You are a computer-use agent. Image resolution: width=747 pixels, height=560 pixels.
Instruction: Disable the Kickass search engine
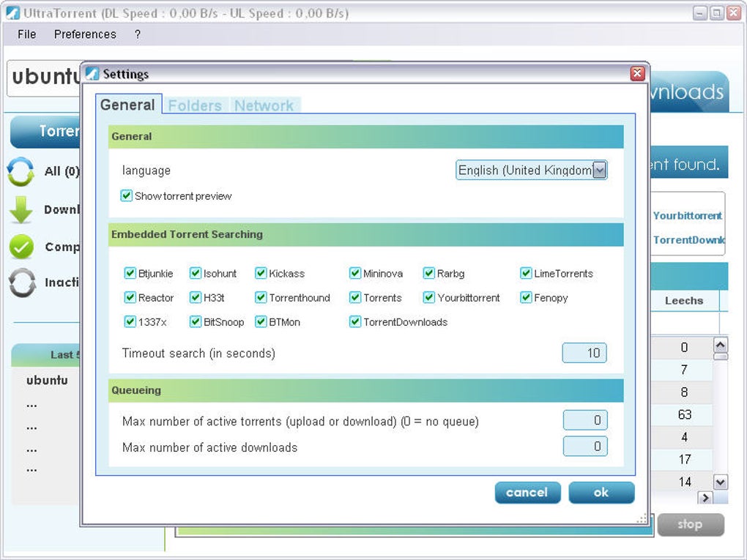261,273
